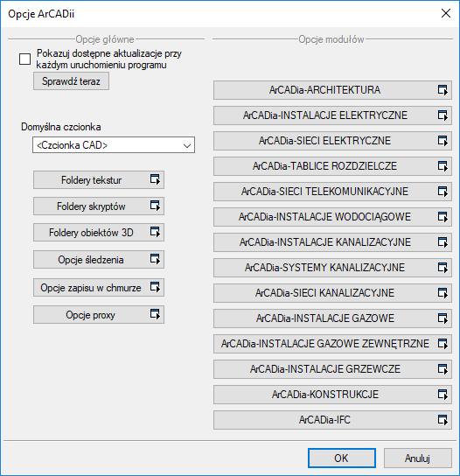Click the open-dialog icon on Foldery skryptów
Viewport: 460px width, 476px height.
(x=155, y=206)
